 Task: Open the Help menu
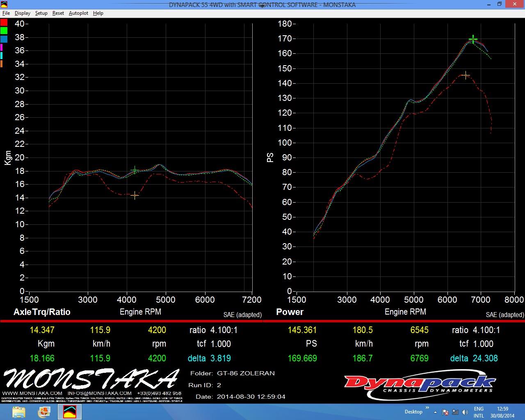click(98, 13)
